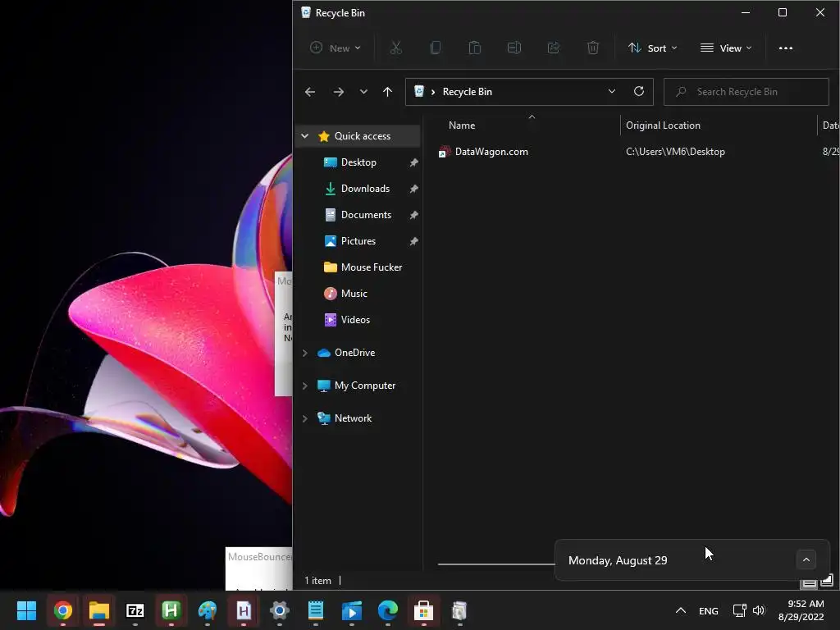Screen dimensions: 840x630
Task: Select My Computer in navigation pane
Action: click(365, 386)
